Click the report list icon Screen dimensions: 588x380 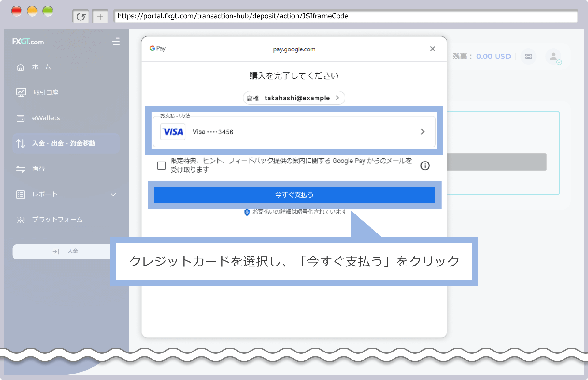point(21,194)
